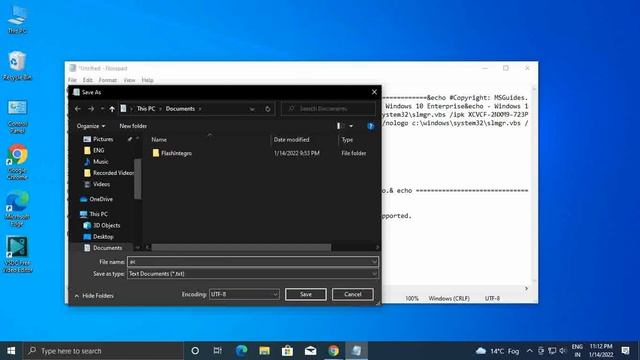This screenshot has height=360, width=640.
Task: Click horizontal scrollbar in file list
Action: pos(241,247)
